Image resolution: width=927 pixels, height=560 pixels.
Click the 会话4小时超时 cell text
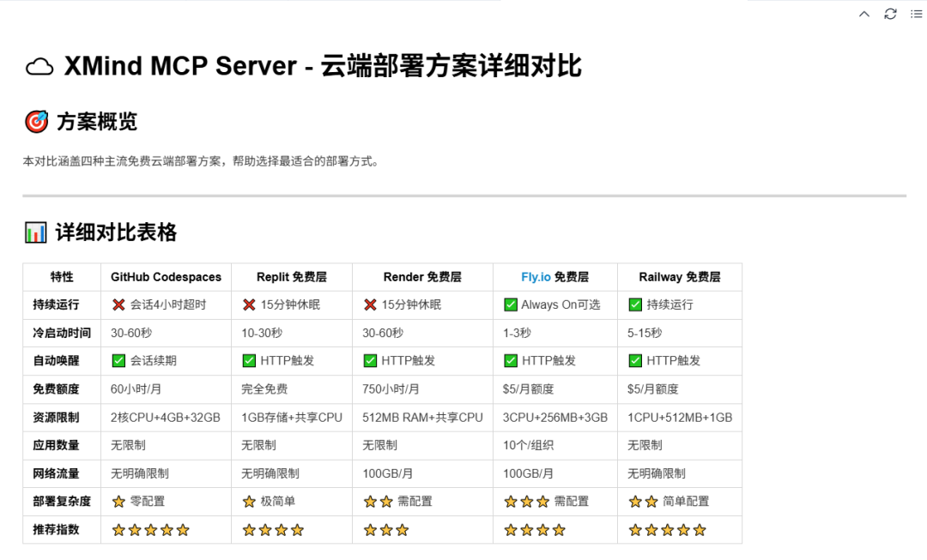pyautogui.click(x=168, y=304)
